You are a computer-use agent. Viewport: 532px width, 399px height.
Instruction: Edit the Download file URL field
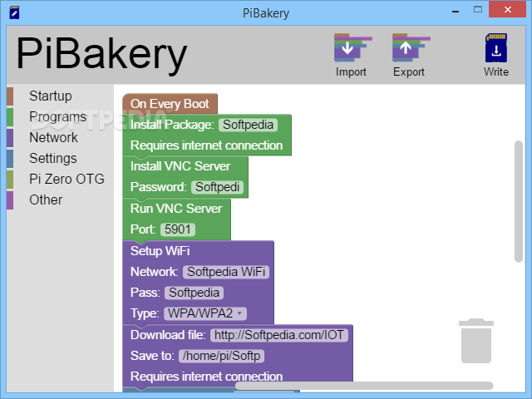[x=279, y=335]
